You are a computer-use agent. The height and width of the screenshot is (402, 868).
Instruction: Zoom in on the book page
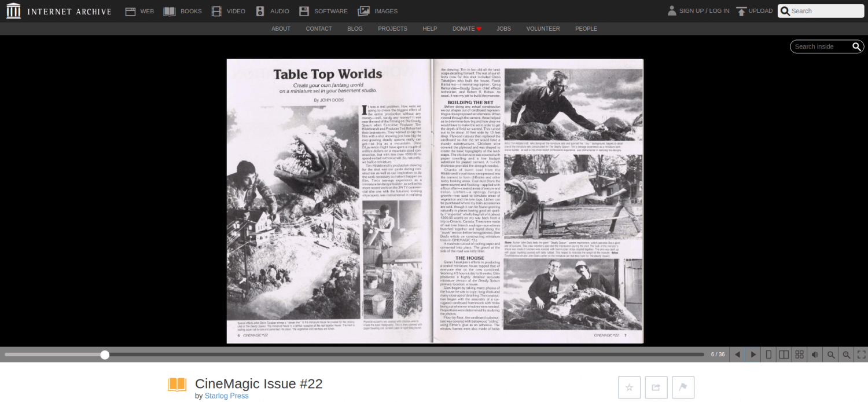(x=846, y=355)
